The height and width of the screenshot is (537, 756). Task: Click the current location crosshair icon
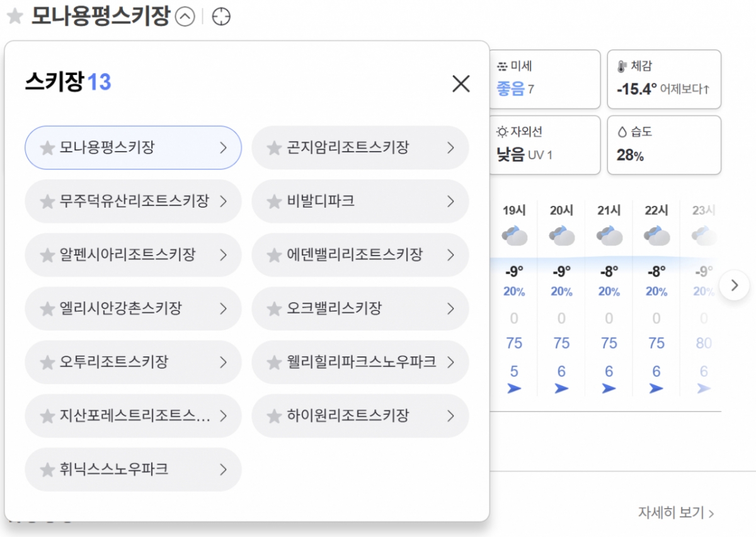(x=221, y=17)
